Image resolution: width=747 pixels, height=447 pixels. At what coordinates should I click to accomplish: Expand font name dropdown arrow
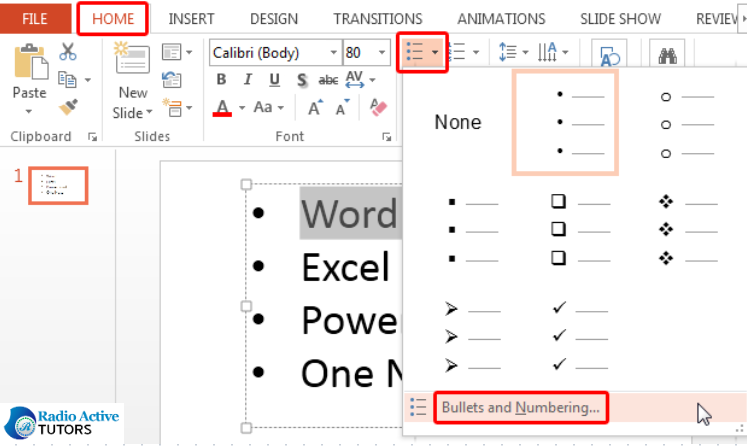pos(333,52)
